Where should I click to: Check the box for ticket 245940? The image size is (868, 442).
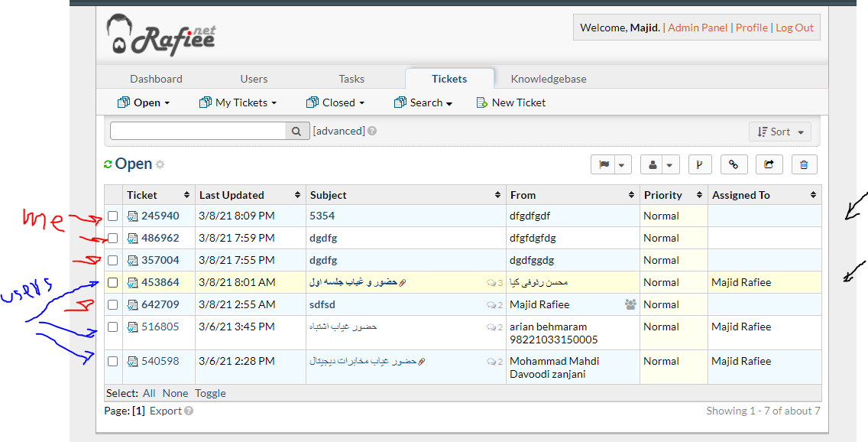pos(113,216)
